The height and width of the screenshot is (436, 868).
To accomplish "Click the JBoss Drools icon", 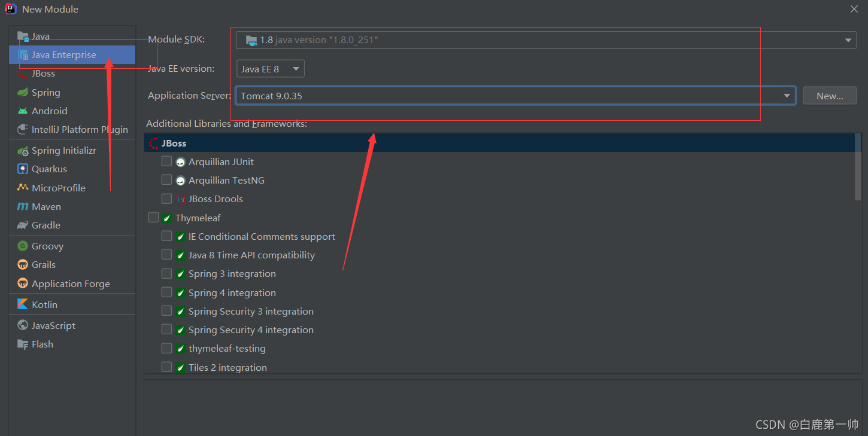I will (181, 199).
